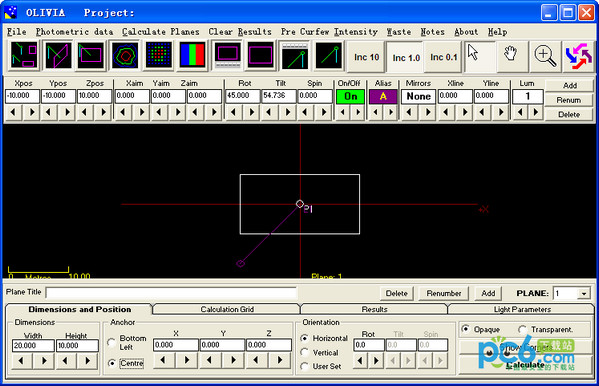Viewport: 599px width, 386px height.
Task: Open the isolux contour view icon
Action: coord(125,56)
